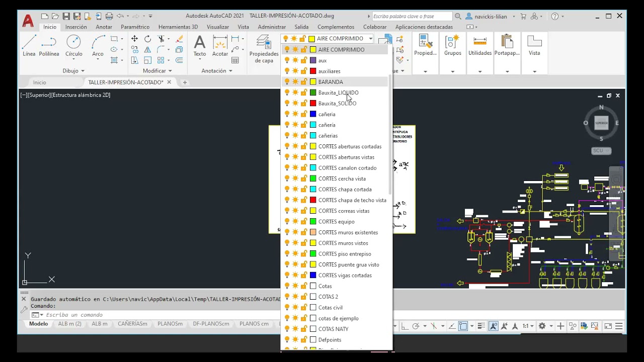Viewport: 644px width, 362px height.
Task: Click the Array (Matriz) icon
Action: (161, 60)
